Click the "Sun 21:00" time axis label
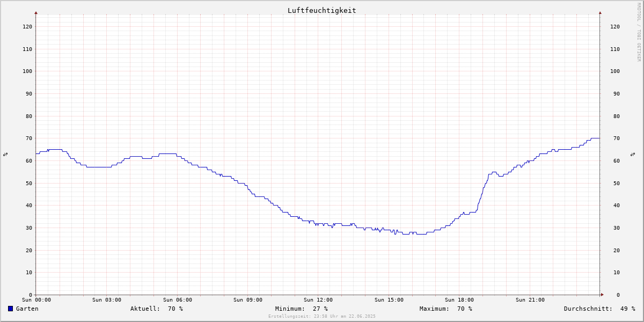This screenshot has width=644, height=322. pyautogui.click(x=530, y=300)
